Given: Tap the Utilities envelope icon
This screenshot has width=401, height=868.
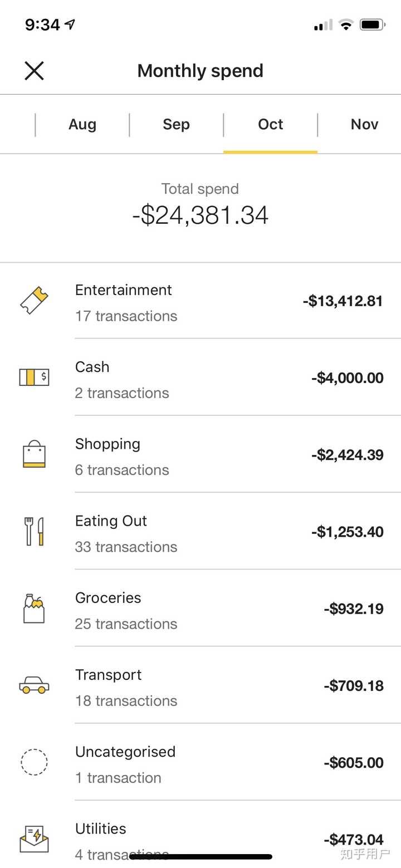Looking at the screenshot, I should coord(34,839).
